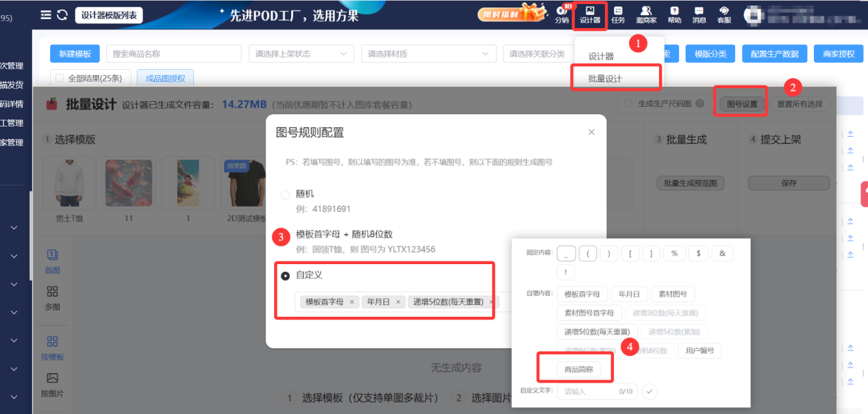Remove the 递增5位数(每天重置) tag

(x=491, y=302)
